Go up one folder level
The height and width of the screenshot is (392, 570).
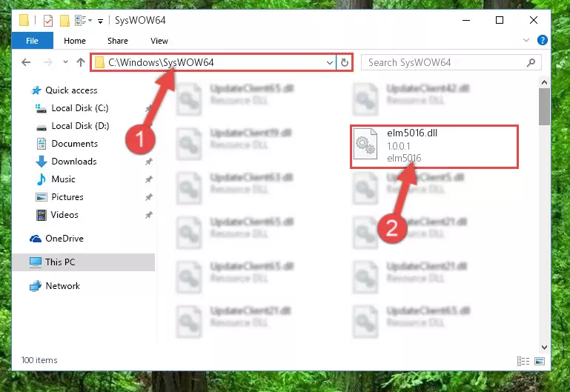tap(80, 62)
